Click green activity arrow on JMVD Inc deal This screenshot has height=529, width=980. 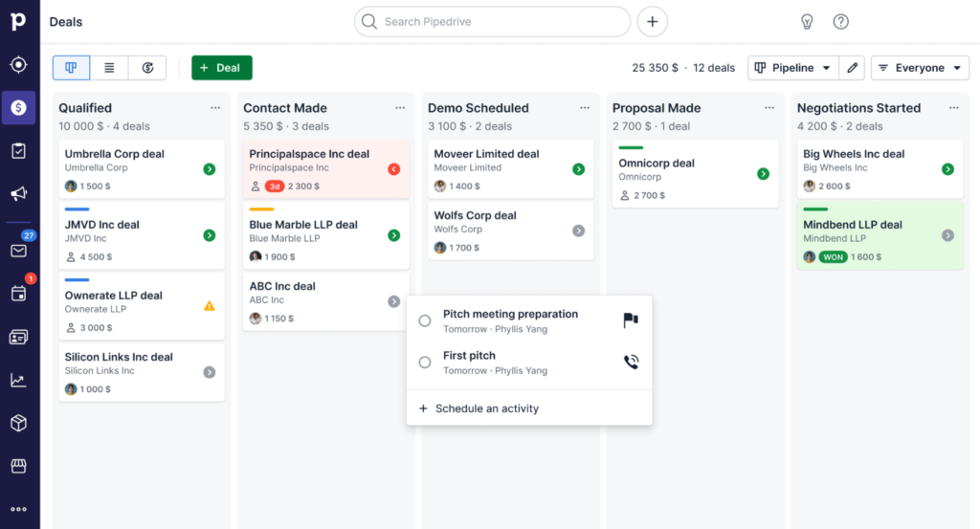click(x=210, y=235)
